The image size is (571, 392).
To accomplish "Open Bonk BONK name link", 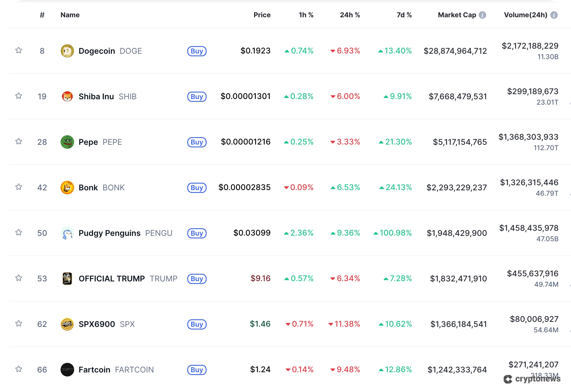I will coord(102,188).
